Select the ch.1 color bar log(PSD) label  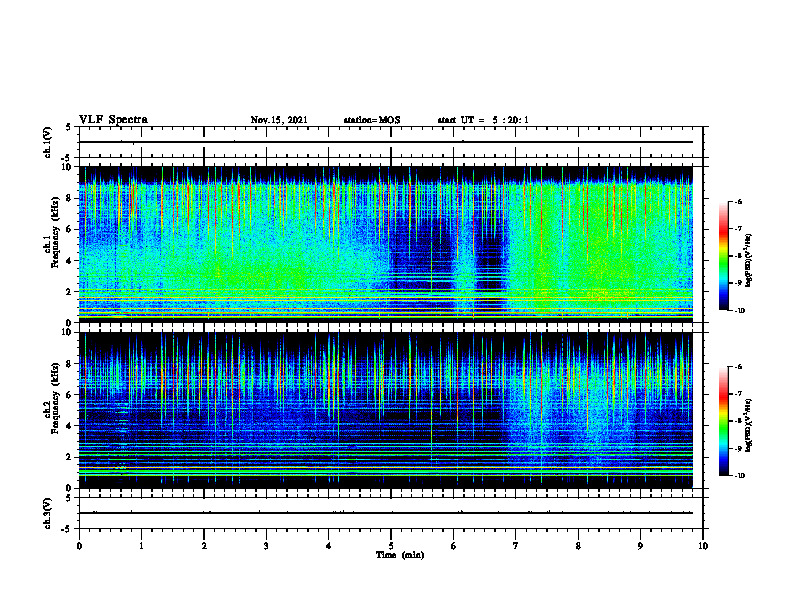749,261
